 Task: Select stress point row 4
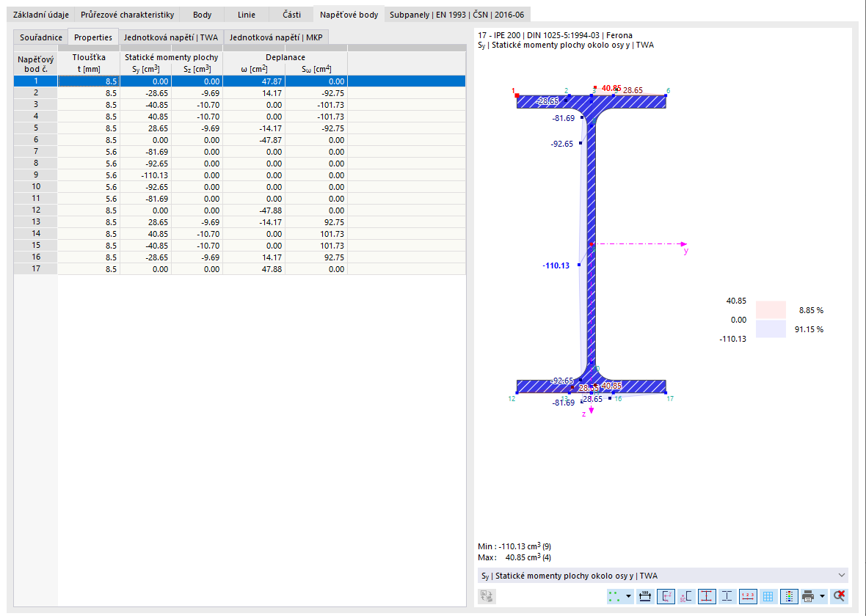point(240,117)
